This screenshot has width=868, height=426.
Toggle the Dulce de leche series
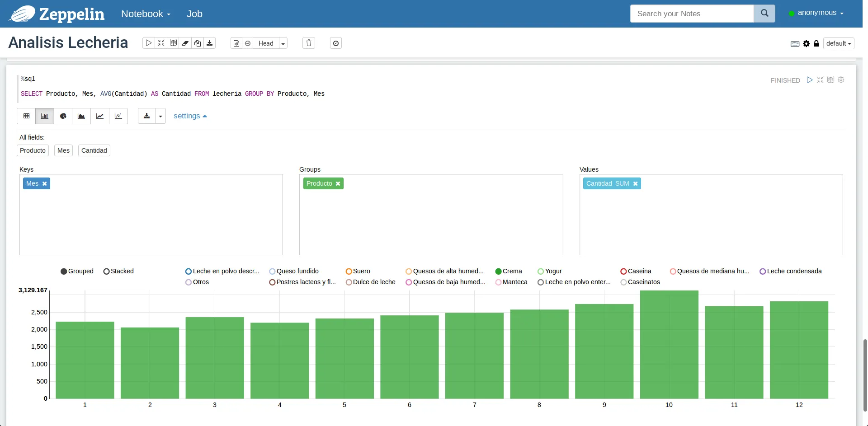371,282
